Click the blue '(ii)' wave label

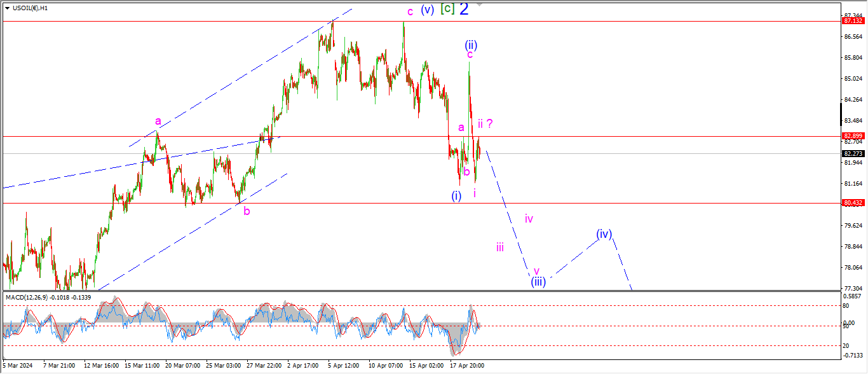pos(470,45)
